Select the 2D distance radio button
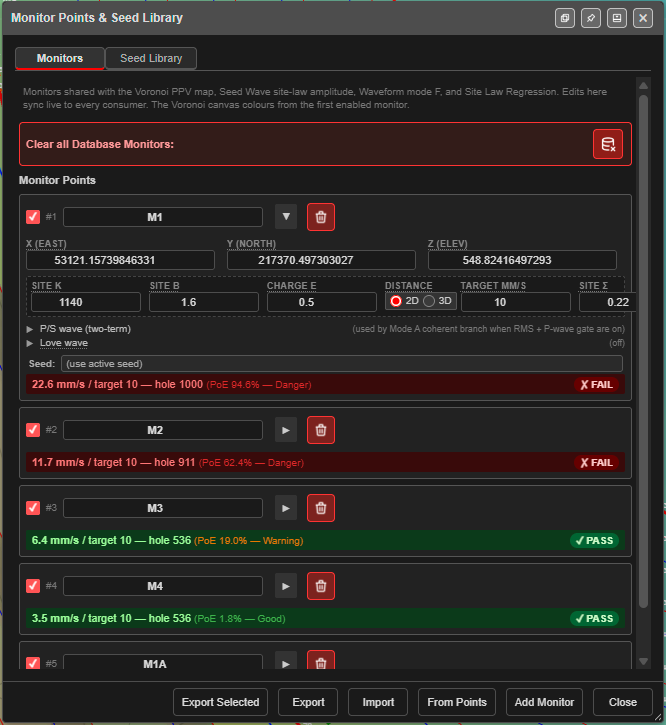Screen dimensions: 666x725 (396, 301)
